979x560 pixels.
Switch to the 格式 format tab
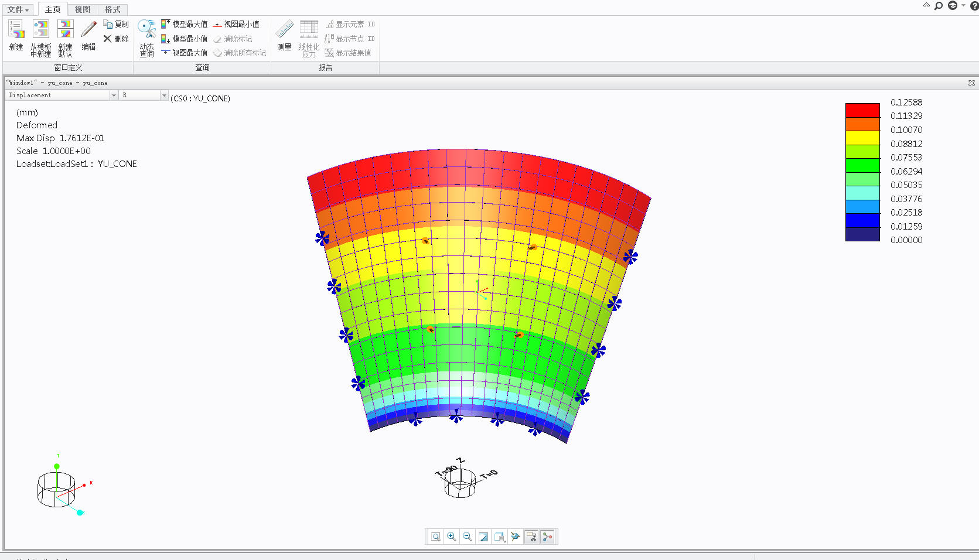click(112, 9)
